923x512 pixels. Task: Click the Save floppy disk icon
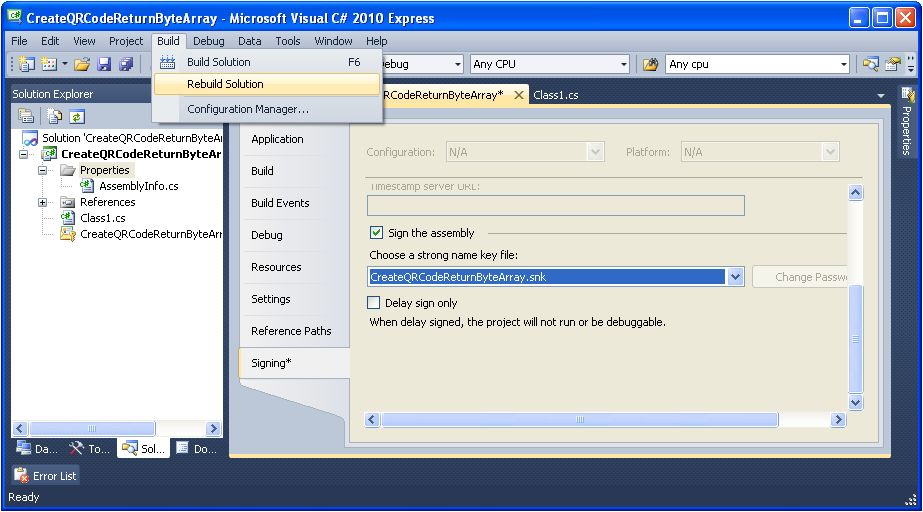point(104,64)
